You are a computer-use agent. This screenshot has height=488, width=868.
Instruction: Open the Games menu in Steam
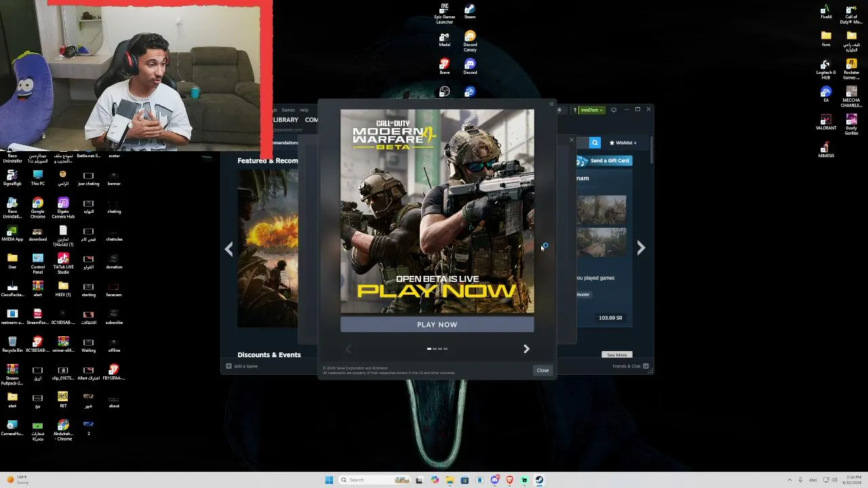pyautogui.click(x=288, y=110)
